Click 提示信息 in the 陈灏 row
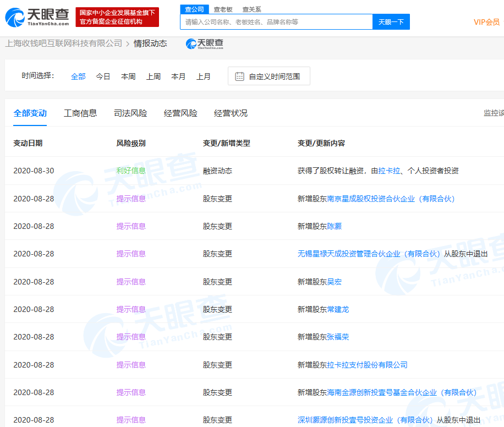Image resolution: width=504 pixels, height=427 pixels. tap(131, 226)
